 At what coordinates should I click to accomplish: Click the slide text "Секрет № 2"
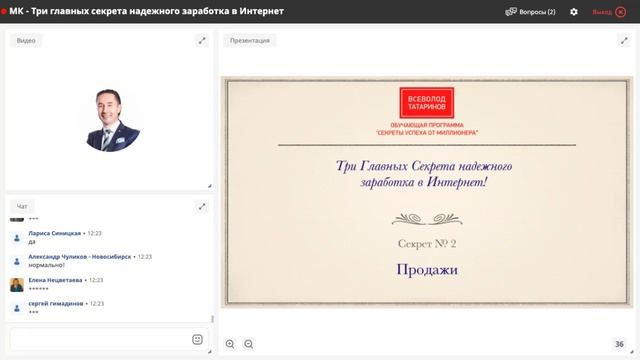[427, 244]
